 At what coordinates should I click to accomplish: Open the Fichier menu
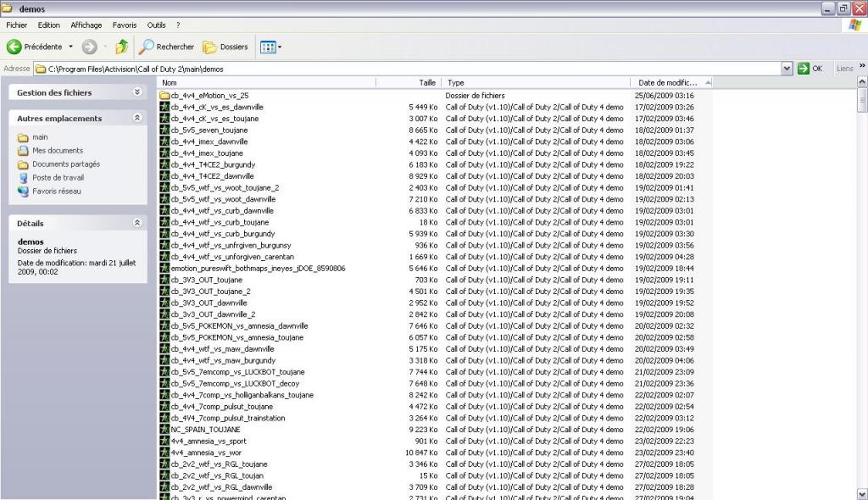pyautogui.click(x=17, y=25)
